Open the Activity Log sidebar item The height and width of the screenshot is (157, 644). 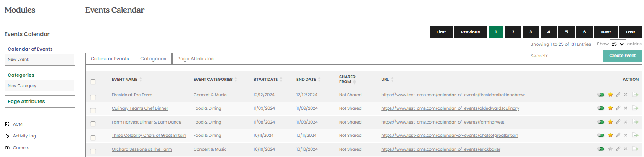(24, 136)
